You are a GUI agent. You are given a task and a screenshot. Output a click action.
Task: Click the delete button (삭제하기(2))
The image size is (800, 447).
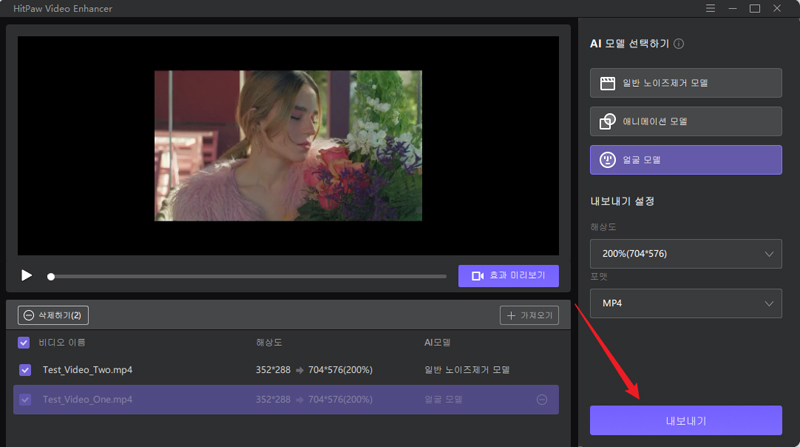tap(53, 315)
